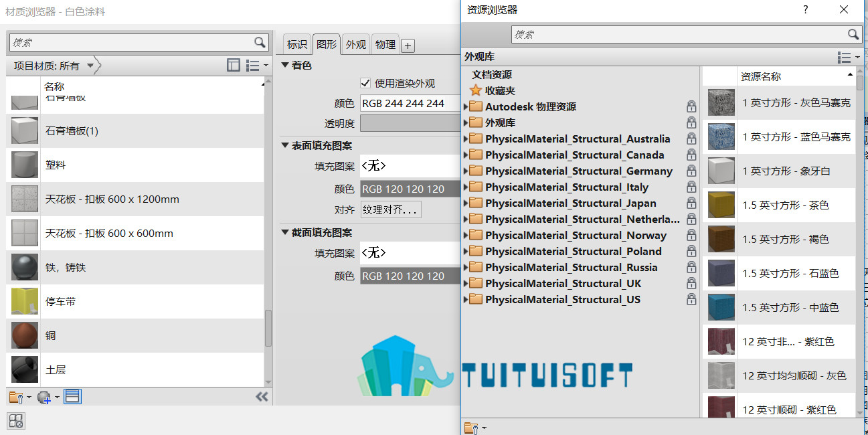Expand the Autodesk 物理资源 folder

click(466, 106)
